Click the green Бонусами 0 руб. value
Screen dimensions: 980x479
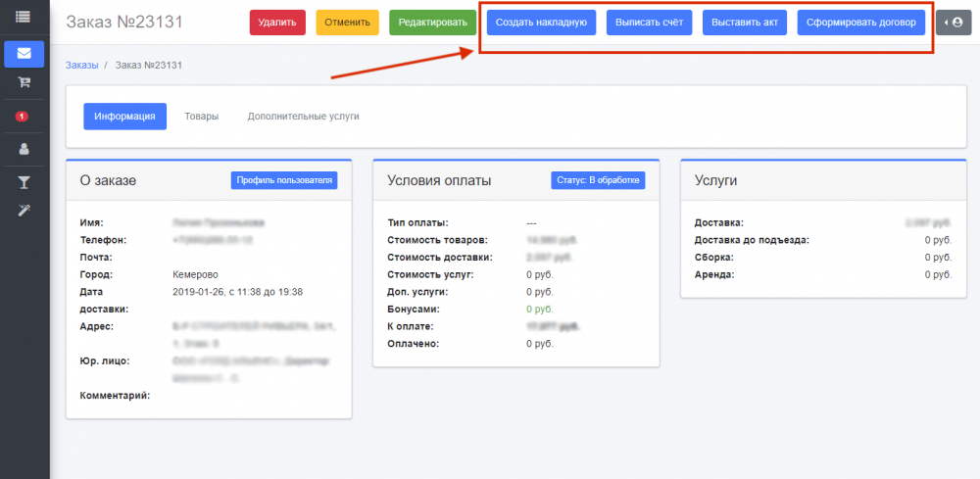(540, 310)
